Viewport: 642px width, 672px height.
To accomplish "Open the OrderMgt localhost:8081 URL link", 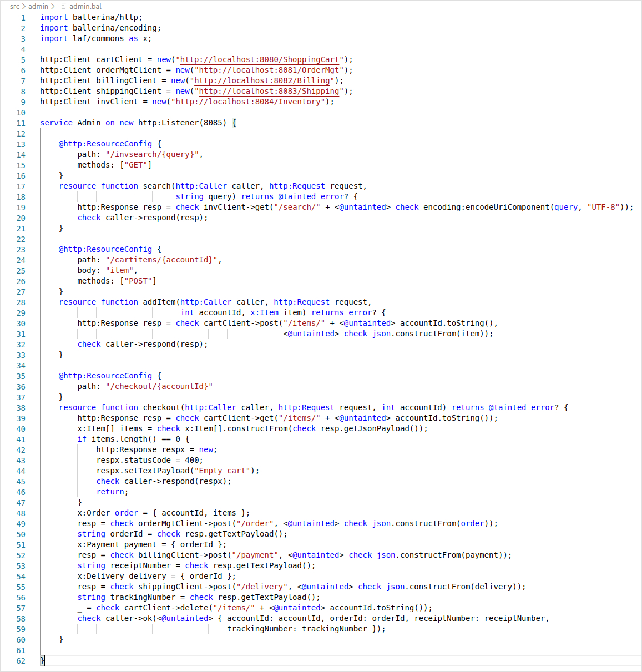I will [269, 70].
